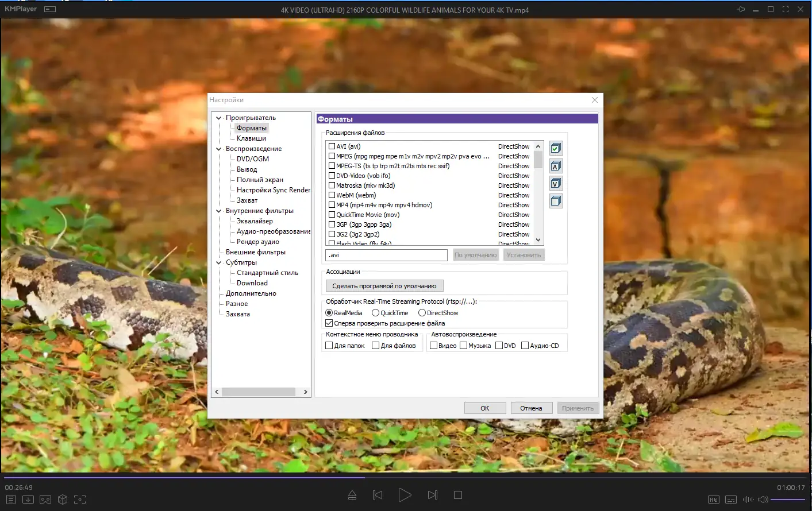Click the subtitles icon in the bottom bar
Image resolution: width=812 pixels, height=511 pixels.
tap(731, 500)
